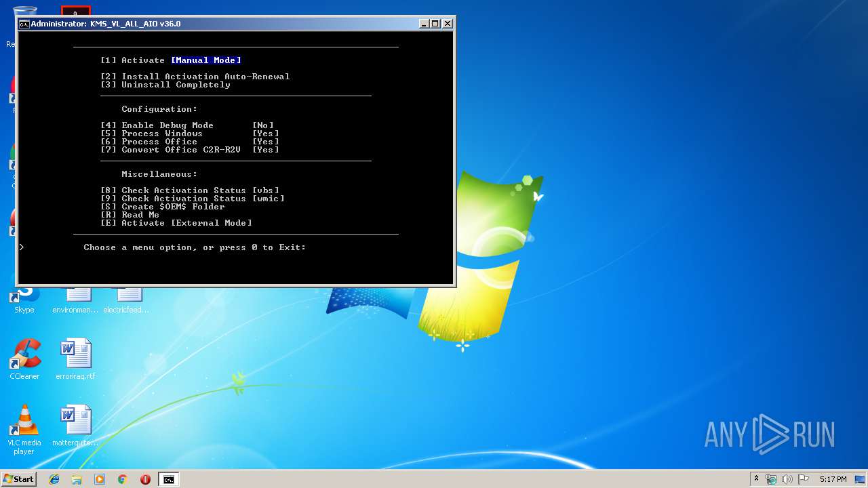Click the console title bar text

[x=106, y=24]
